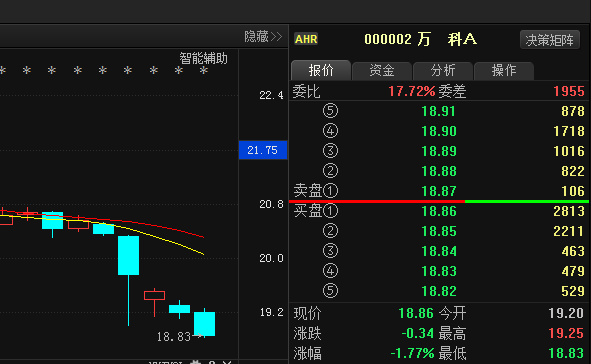Click the 委差 value 1955
591x364 pixels.
click(x=569, y=91)
